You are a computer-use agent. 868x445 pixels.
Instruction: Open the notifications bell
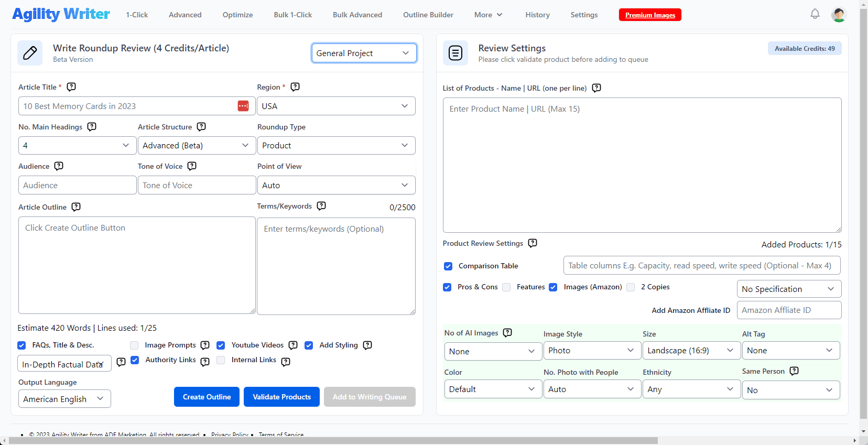point(815,14)
